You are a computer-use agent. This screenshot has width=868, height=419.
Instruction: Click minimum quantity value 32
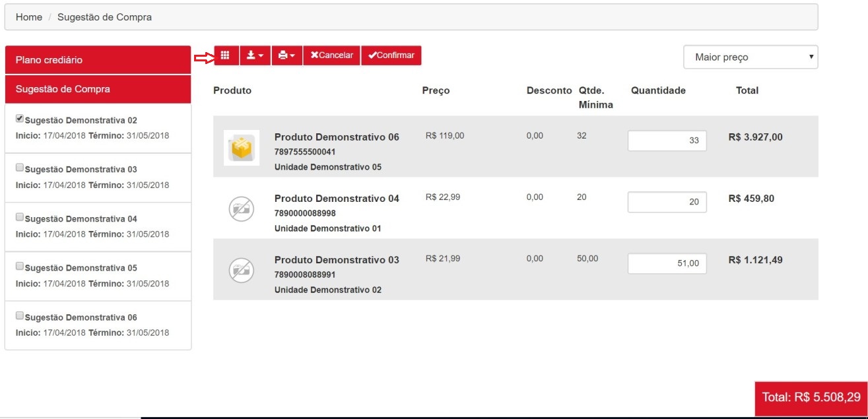tap(582, 136)
